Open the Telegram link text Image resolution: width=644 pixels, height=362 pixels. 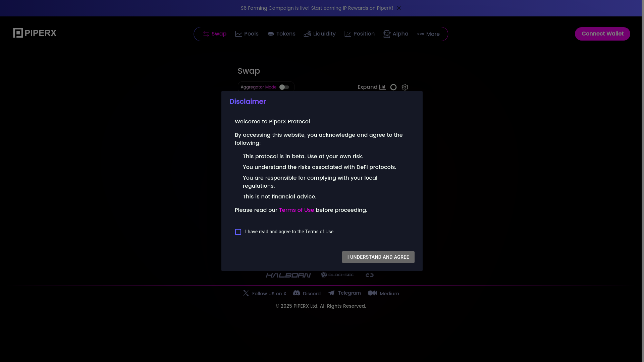350,293
